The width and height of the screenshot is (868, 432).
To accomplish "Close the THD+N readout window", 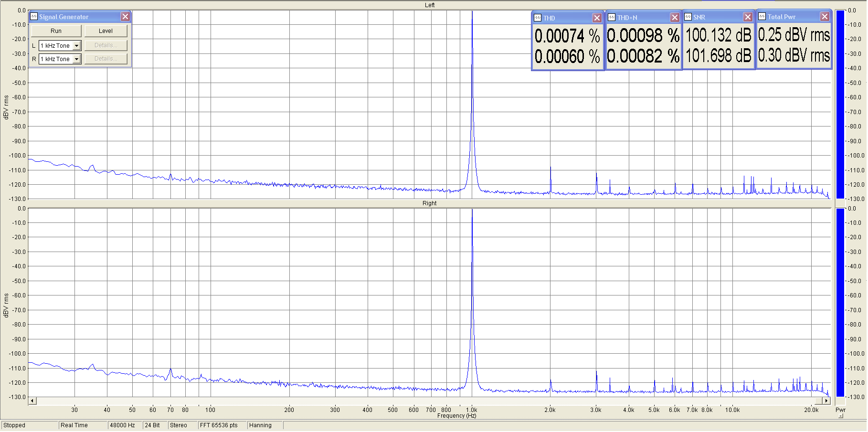I will point(675,18).
